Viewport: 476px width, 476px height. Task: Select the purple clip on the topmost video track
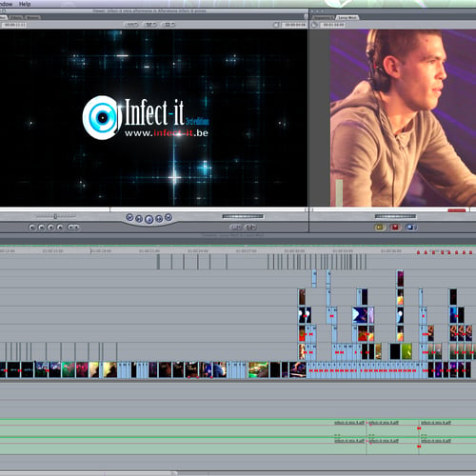(x=401, y=279)
